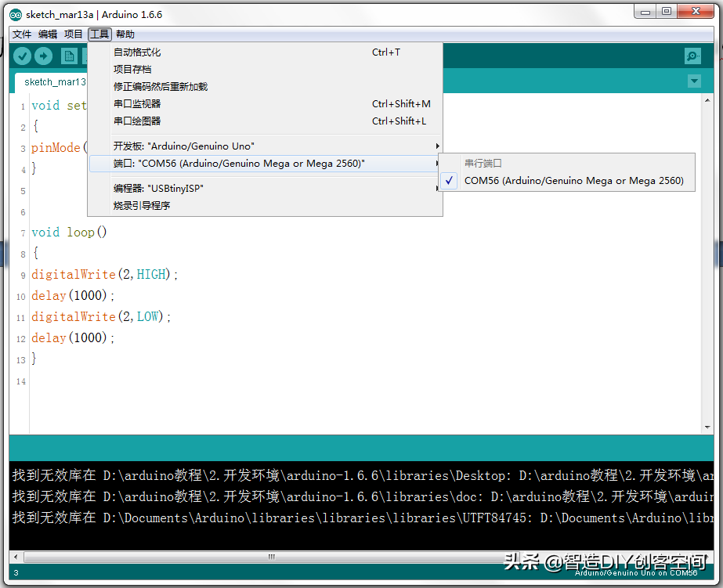Click the Arduino logo in title bar
Image resolution: width=723 pixels, height=588 pixels.
16,15
